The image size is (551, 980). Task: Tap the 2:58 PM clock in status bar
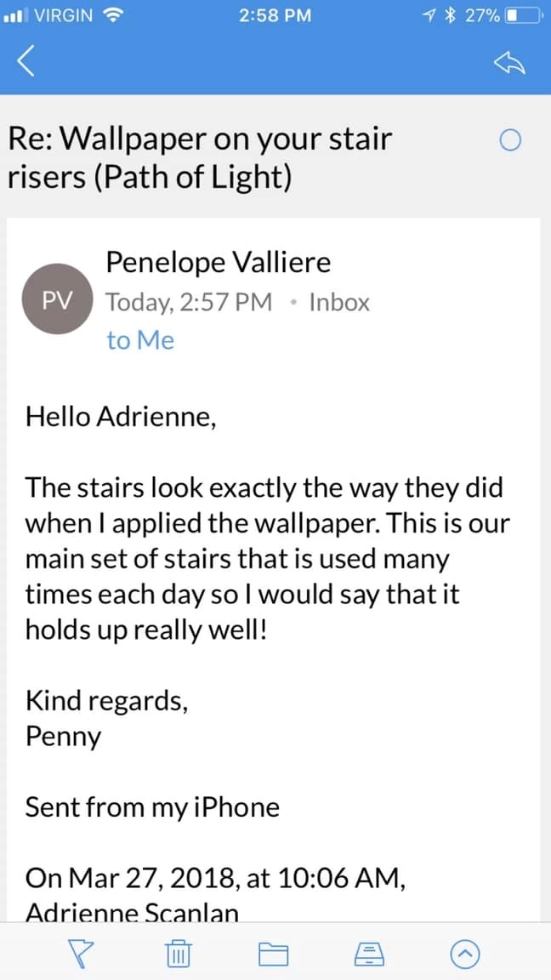(x=275, y=14)
